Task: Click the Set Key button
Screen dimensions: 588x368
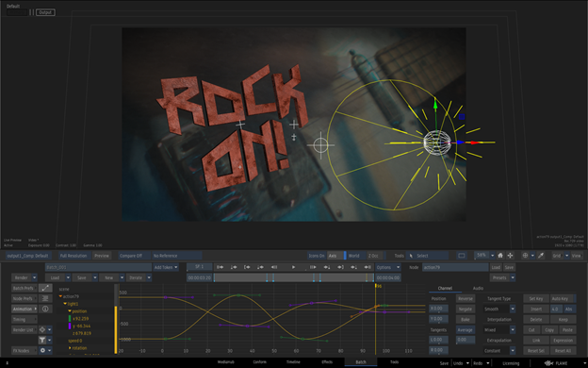Action: [x=536, y=298]
